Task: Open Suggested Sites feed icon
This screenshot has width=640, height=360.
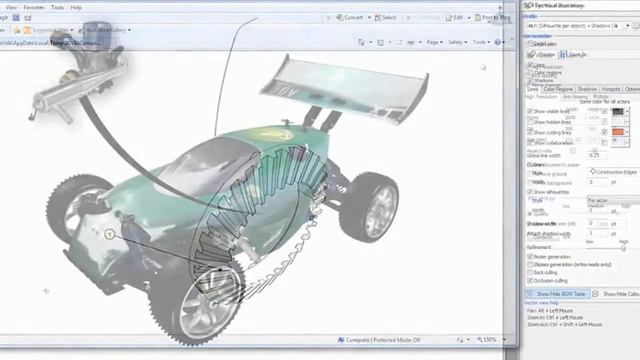Action: pyautogui.click(x=27, y=30)
